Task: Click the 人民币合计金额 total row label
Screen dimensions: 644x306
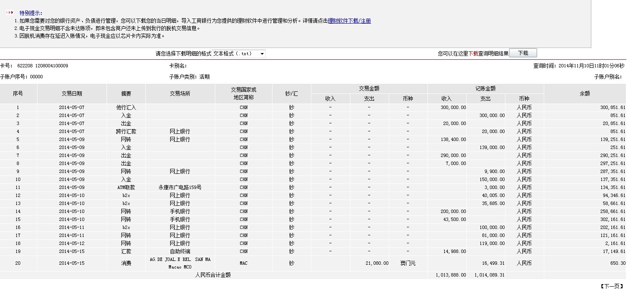Action: (213, 275)
